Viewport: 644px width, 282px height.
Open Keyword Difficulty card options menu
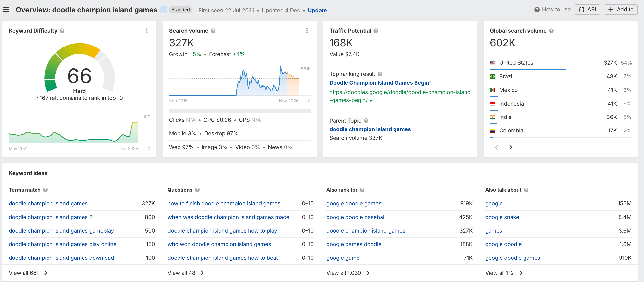pos(147,31)
